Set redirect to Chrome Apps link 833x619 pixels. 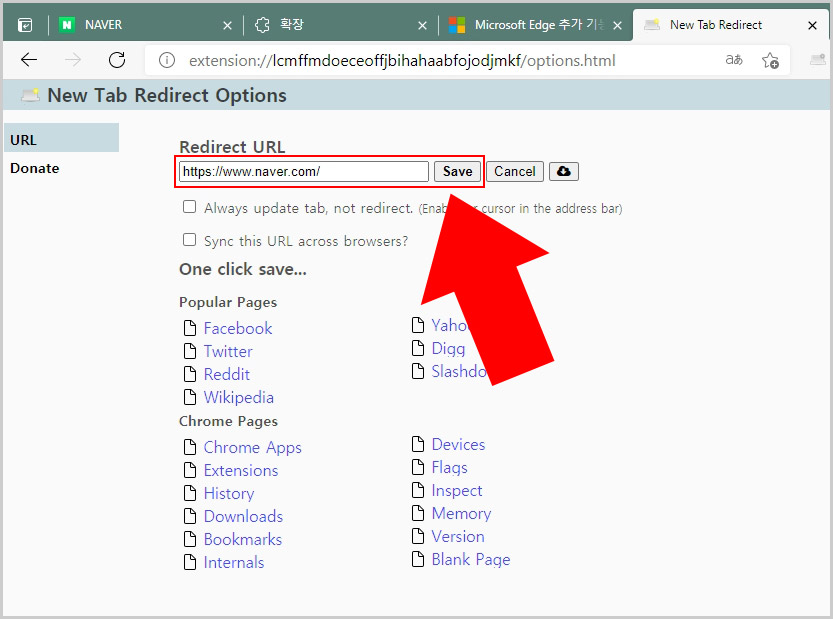coord(252,447)
